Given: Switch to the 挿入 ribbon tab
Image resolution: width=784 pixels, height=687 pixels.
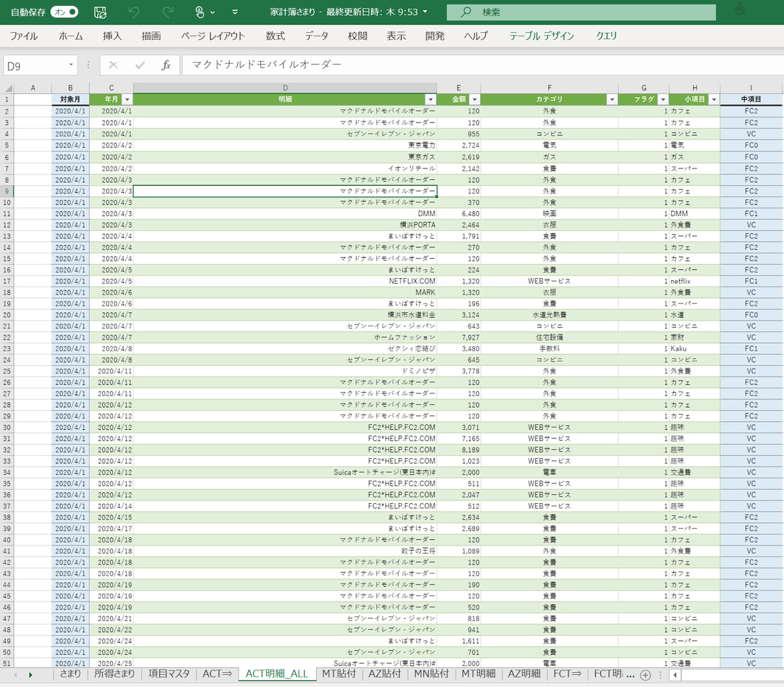Looking at the screenshot, I should [112, 36].
